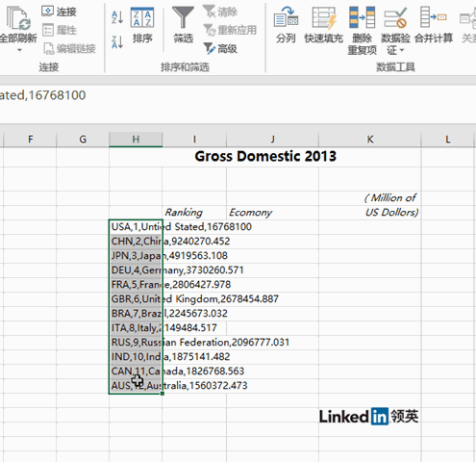Click the LinkedIn 领英 logo
Viewport: 476px width, 462px height.
tap(368, 417)
